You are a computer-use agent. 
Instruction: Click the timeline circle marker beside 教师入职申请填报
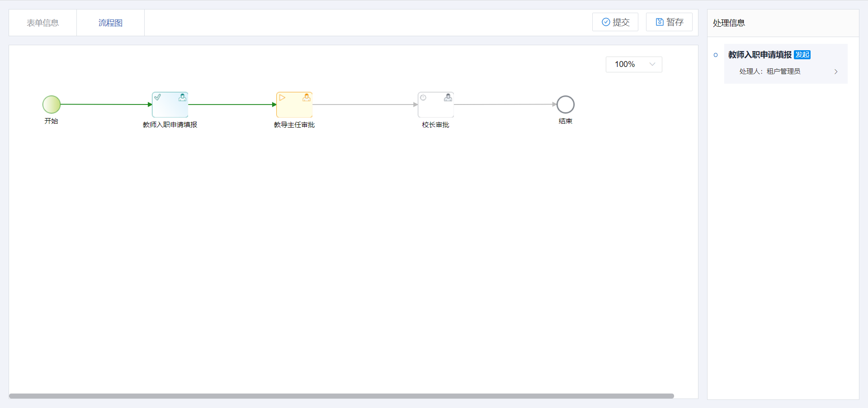716,55
